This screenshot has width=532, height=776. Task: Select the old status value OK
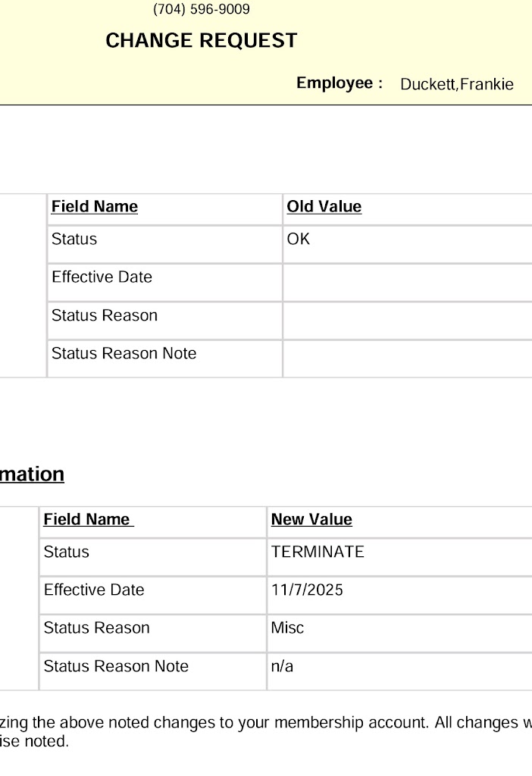point(299,239)
